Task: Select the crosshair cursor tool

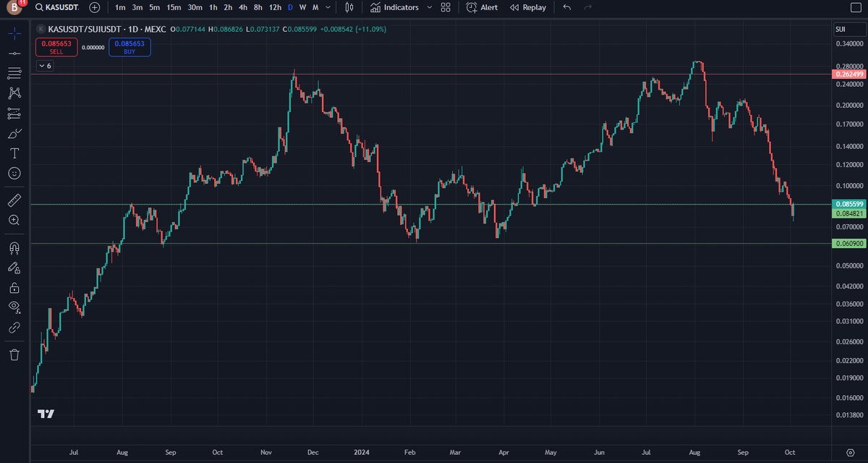Action: click(x=14, y=33)
